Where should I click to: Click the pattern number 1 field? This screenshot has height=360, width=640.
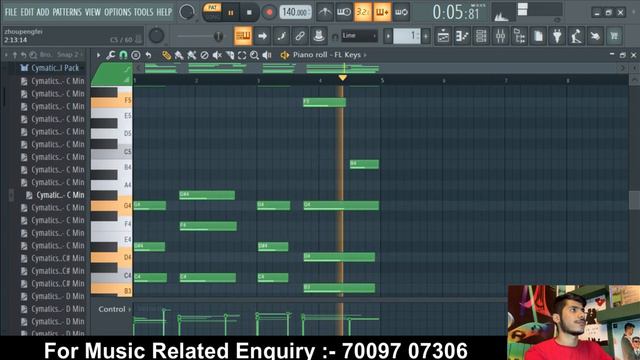[x=407, y=36]
